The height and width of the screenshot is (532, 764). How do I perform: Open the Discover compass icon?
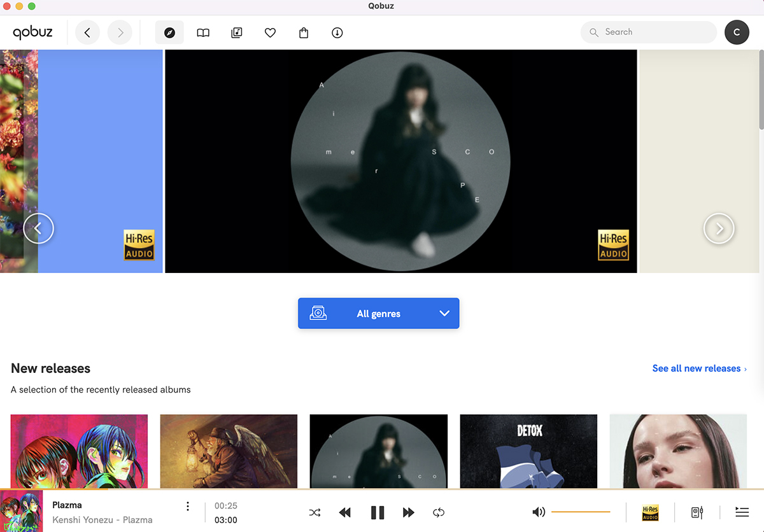(169, 32)
